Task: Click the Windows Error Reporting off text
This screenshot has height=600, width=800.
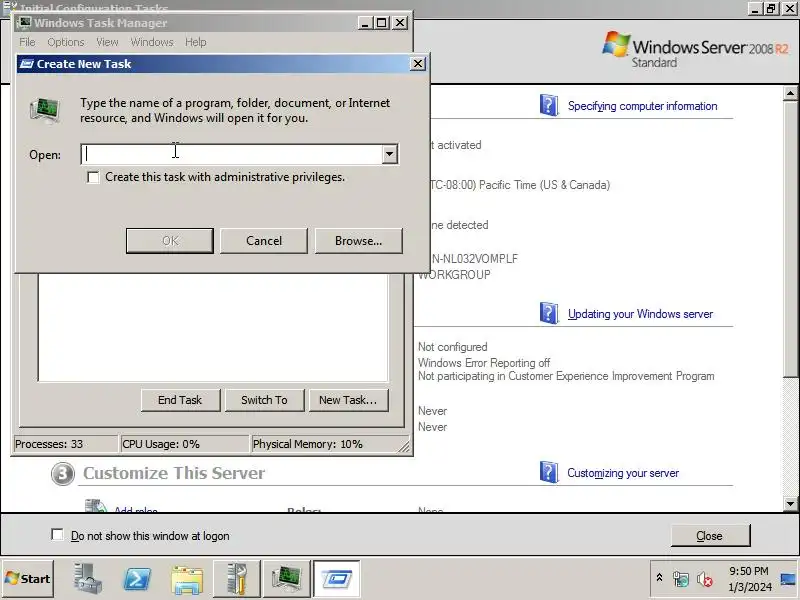Action: pyautogui.click(x=484, y=363)
